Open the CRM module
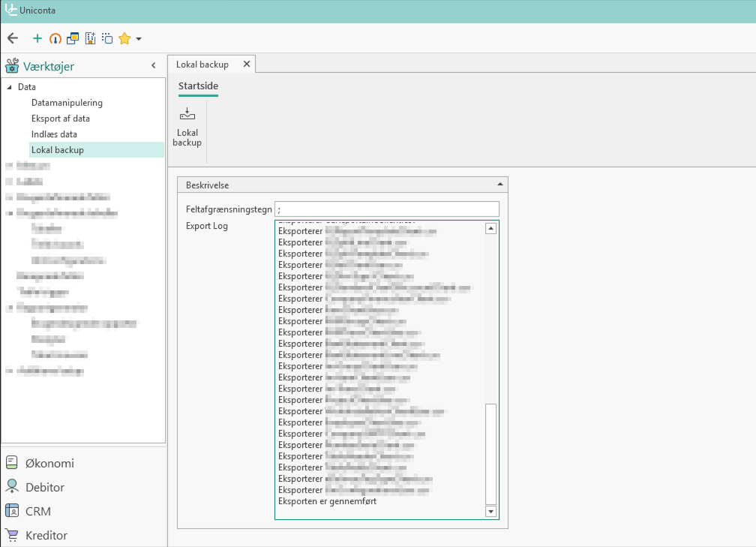Viewport: 756px width, 547px height. coord(36,511)
